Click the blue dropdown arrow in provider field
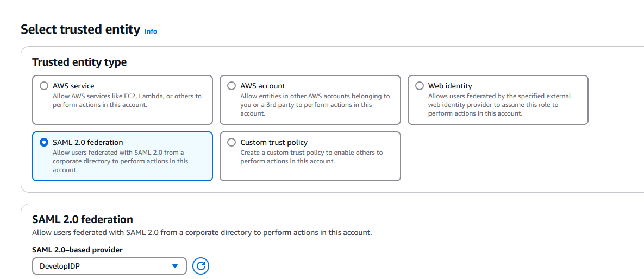 (x=175, y=266)
